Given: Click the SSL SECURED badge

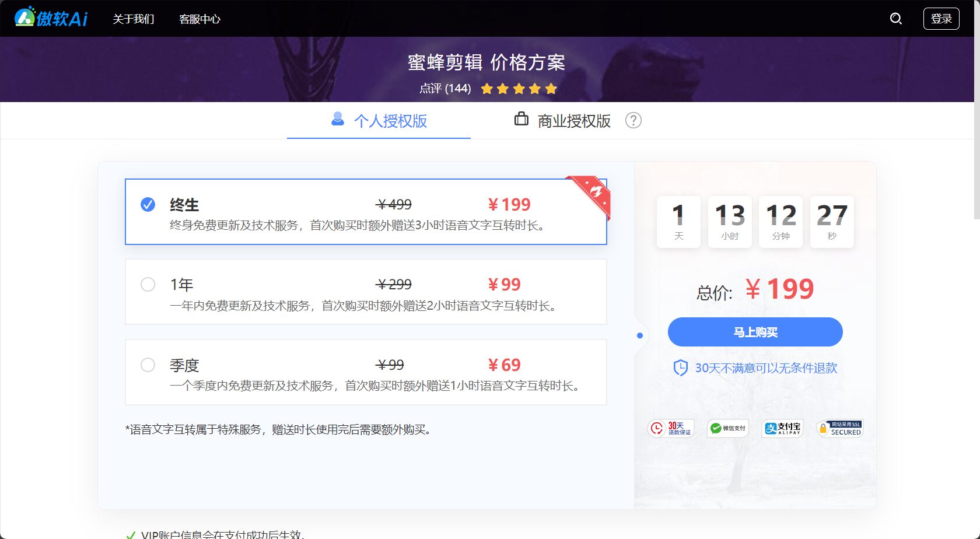Looking at the screenshot, I should [x=839, y=428].
